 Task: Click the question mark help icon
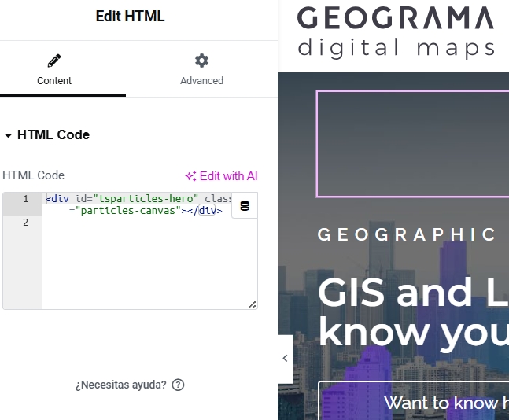click(178, 385)
